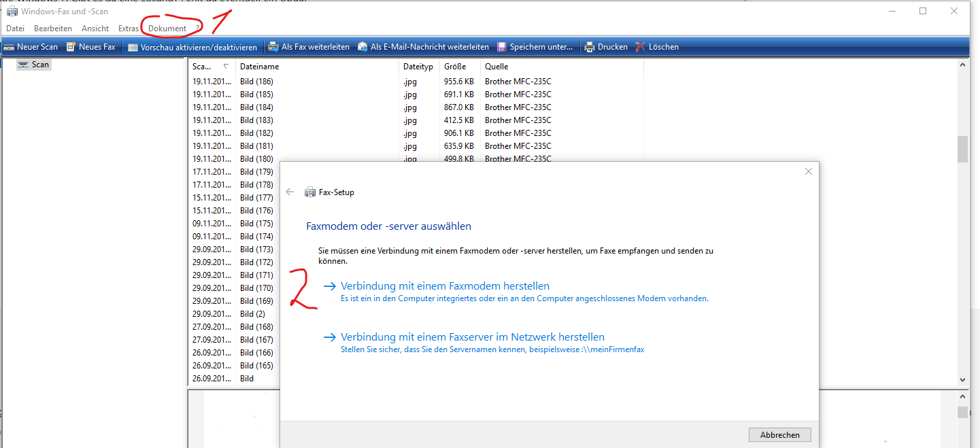The width and height of the screenshot is (980, 448).
Task: Click the Neuer Scan toolbar icon
Action: (9, 47)
